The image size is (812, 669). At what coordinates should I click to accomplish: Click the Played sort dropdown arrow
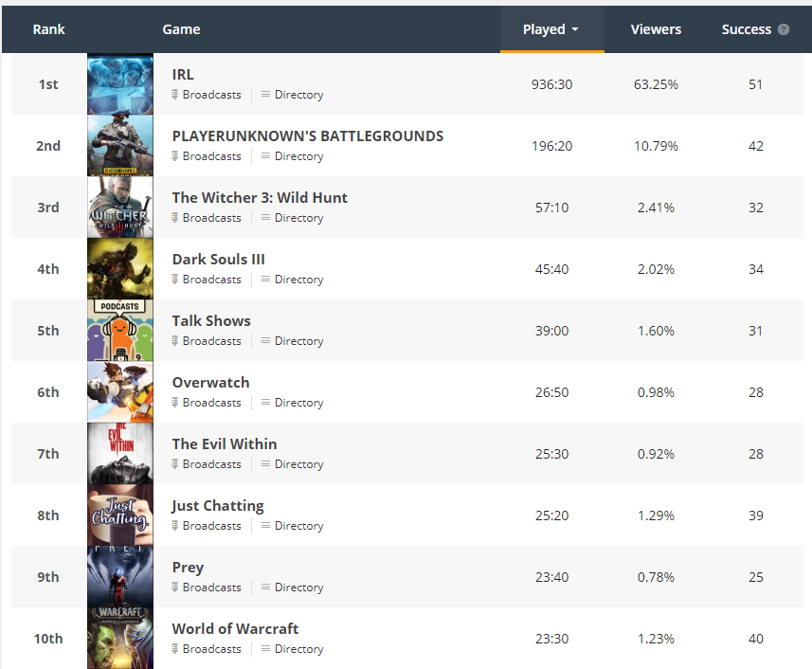[575, 30]
